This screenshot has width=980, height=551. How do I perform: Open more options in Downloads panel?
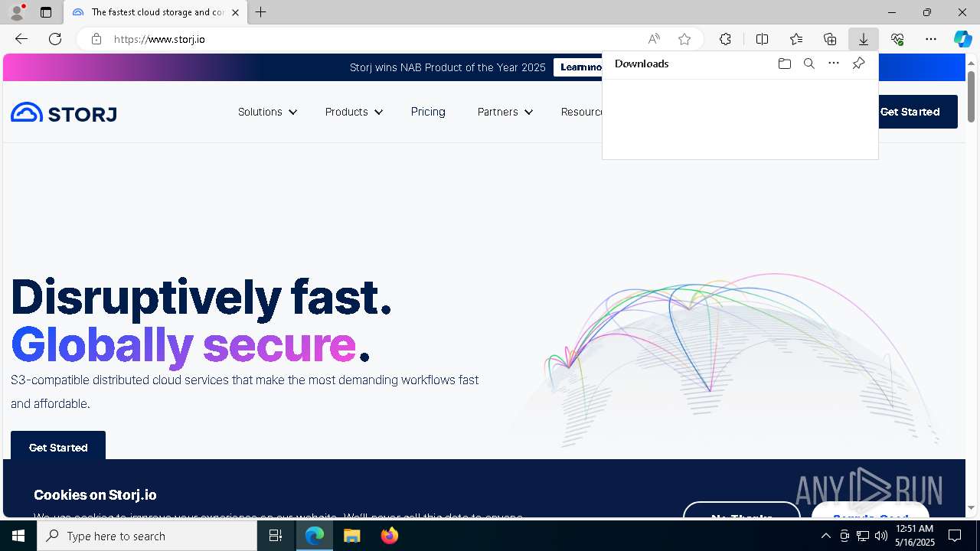pos(834,64)
